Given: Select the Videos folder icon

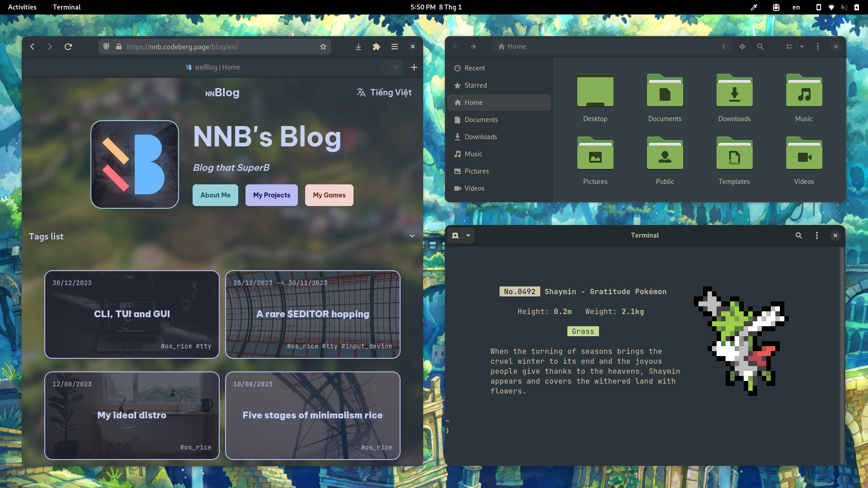Looking at the screenshot, I should [804, 154].
